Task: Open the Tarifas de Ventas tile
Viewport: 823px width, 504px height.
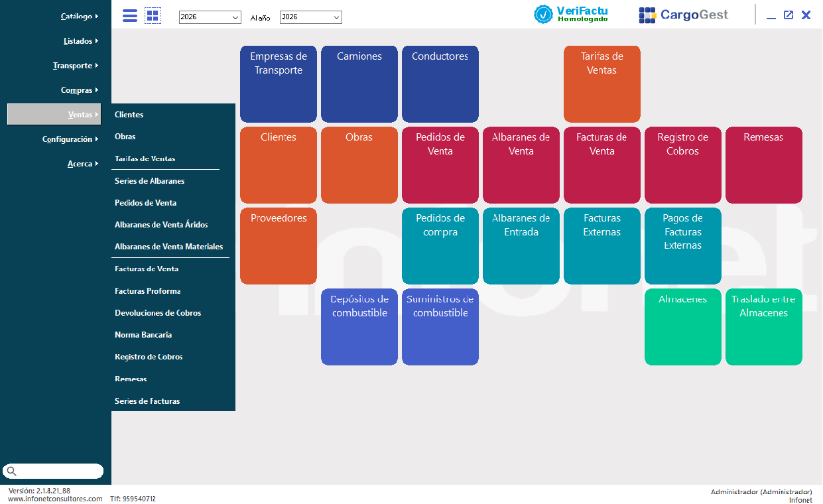Action: click(602, 84)
